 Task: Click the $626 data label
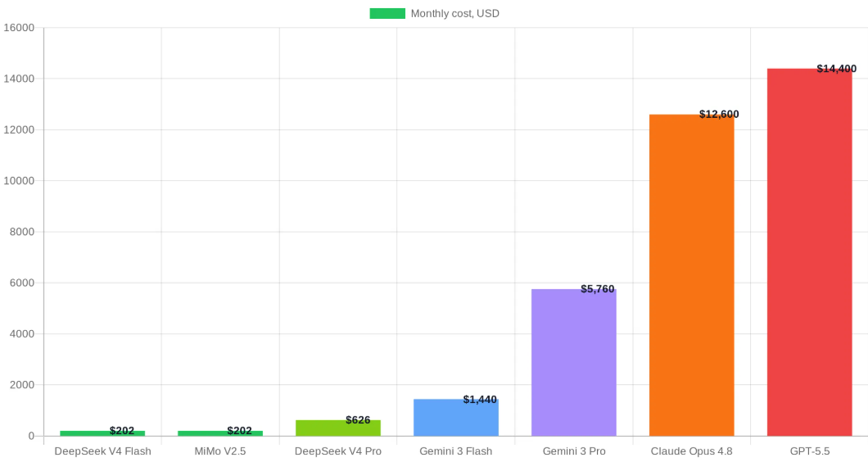[x=358, y=420]
